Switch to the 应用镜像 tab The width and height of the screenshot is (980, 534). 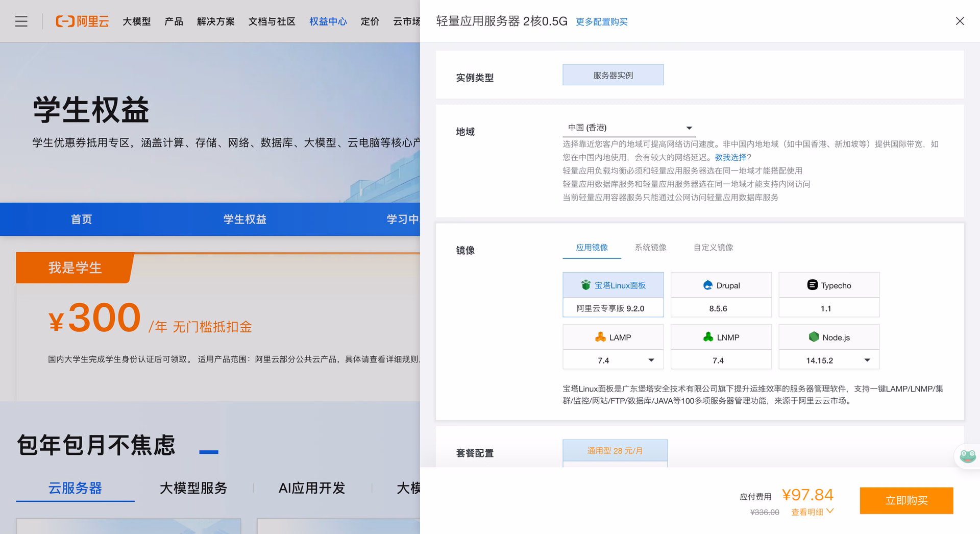(592, 248)
